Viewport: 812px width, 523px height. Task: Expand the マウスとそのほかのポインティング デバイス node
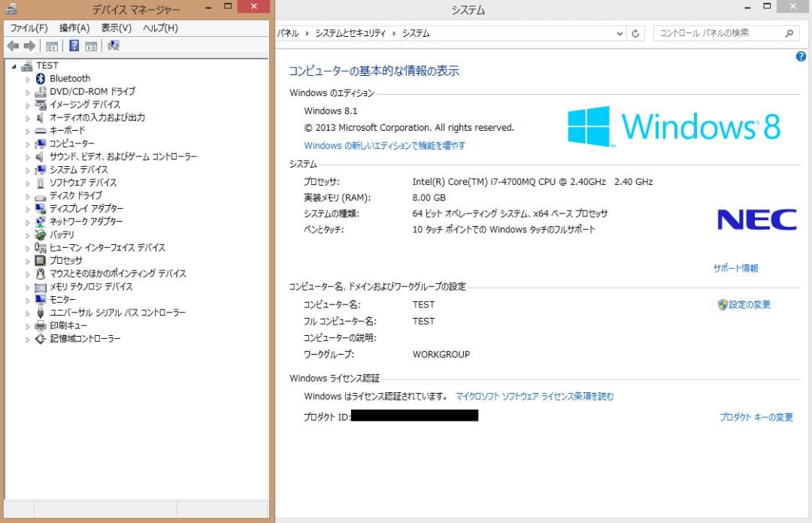28,274
